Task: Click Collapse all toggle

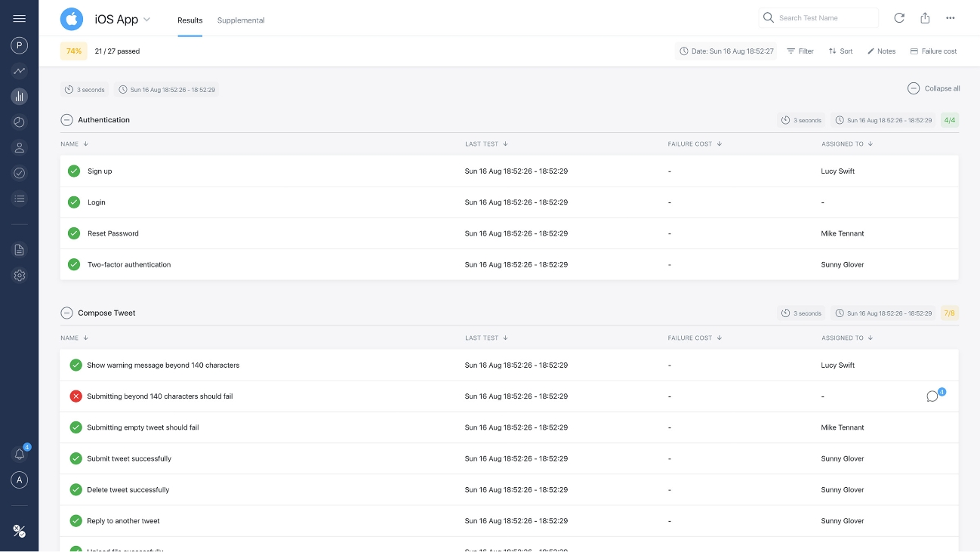Action: click(934, 88)
